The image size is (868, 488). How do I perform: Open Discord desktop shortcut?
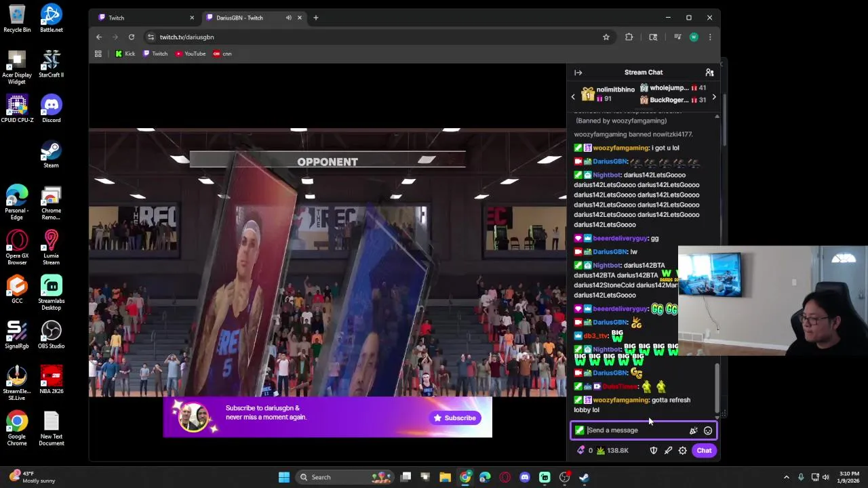pyautogui.click(x=51, y=108)
